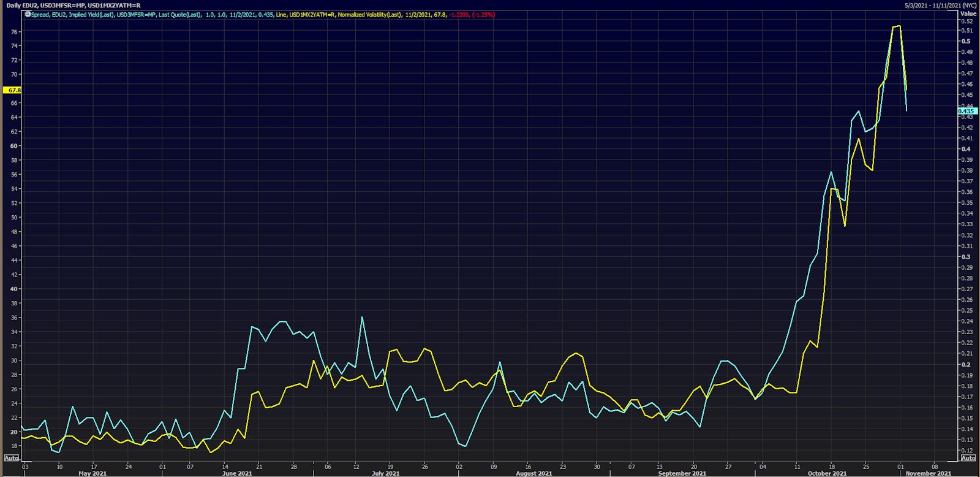
Task: Click the left Auto scale button
Action: 12,458
